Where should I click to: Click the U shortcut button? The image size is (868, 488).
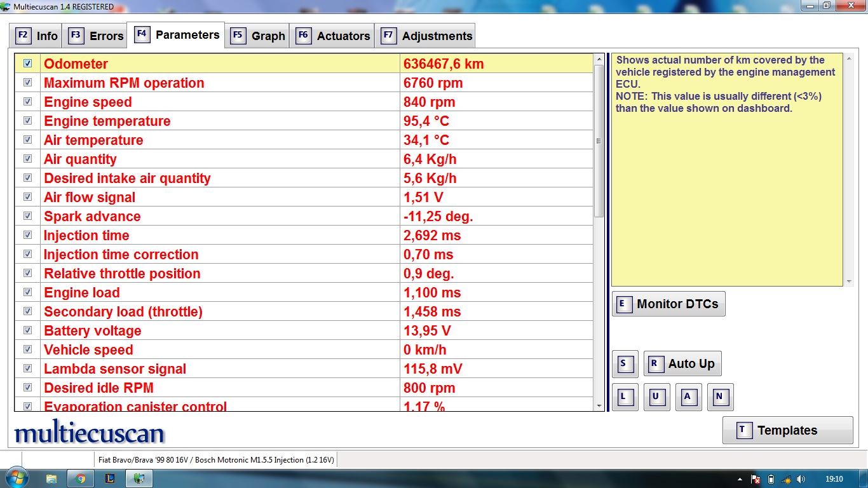pyautogui.click(x=656, y=397)
